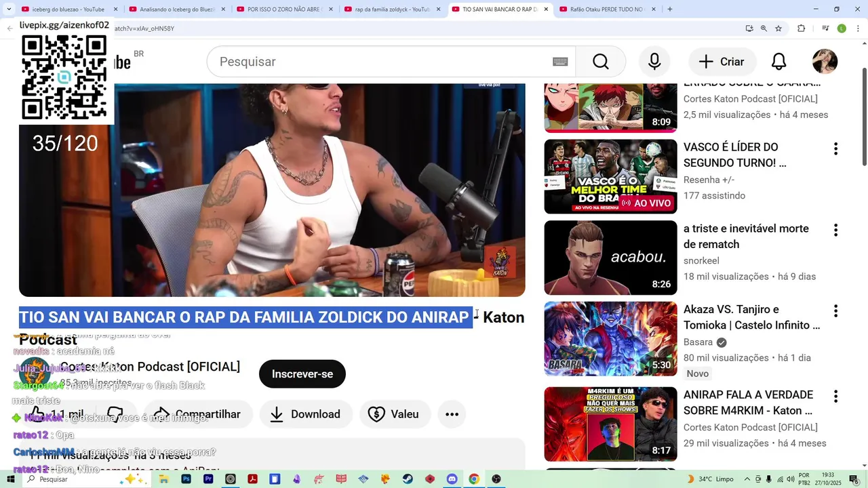The image size is (868, 488).
Task: Click the Compartilhar share button
Action: (197, 414)
